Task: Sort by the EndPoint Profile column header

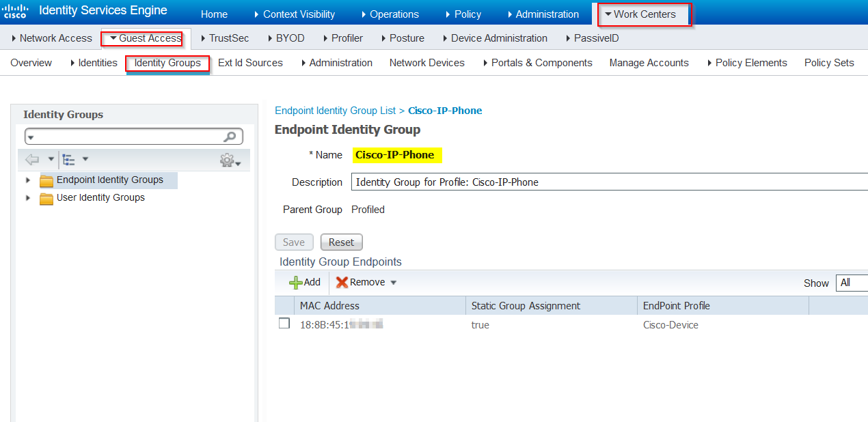Action: pyautogui.click(x=677, y=306)
